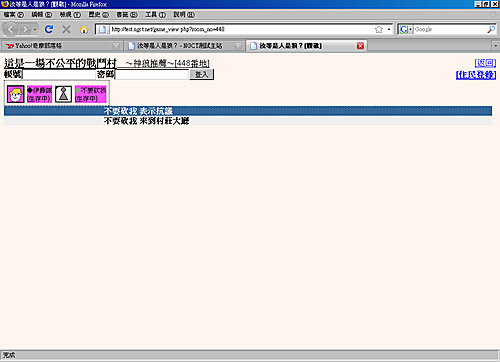500x362 pixels.
Task: Open the 工具 (Tools) menu
Action: (155, 15)
